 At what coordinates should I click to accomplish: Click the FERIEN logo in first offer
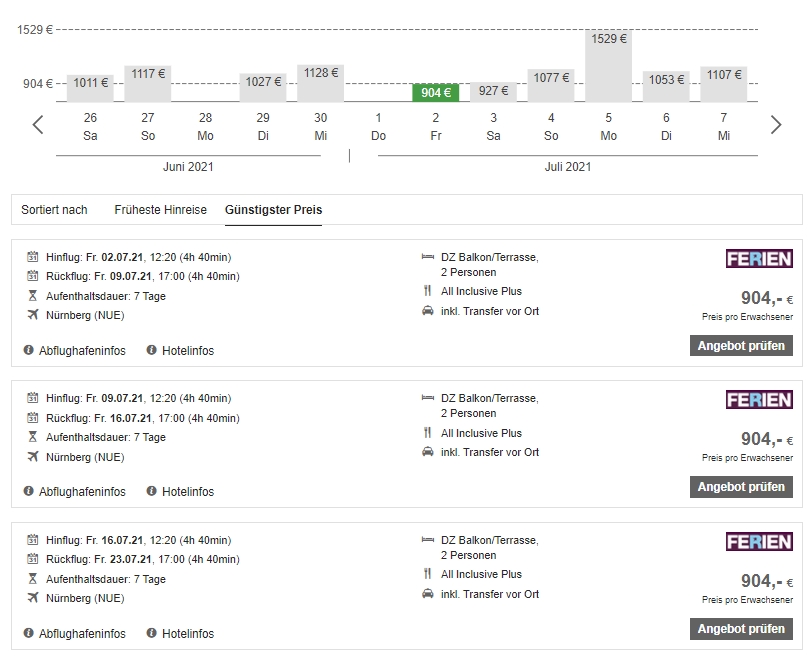click(758, 259)
